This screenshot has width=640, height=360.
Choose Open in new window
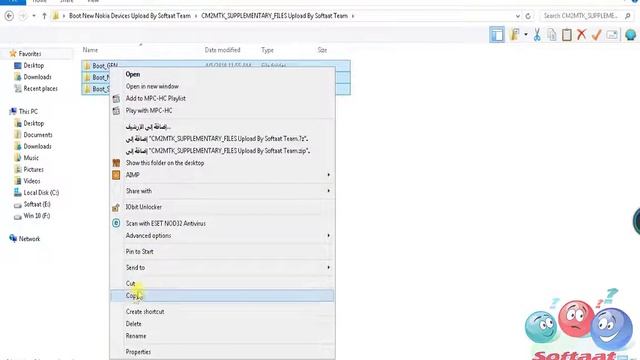222,86
